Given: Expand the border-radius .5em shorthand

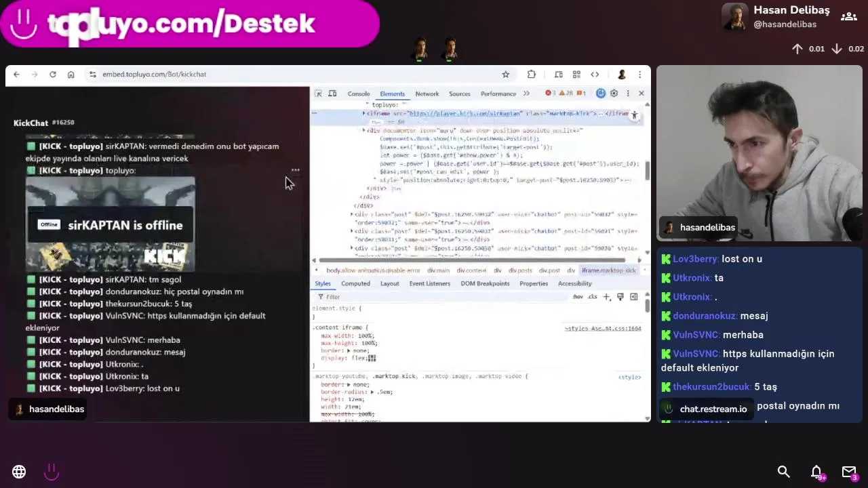Looking at the screenshot, I should (x=372, y=392).
